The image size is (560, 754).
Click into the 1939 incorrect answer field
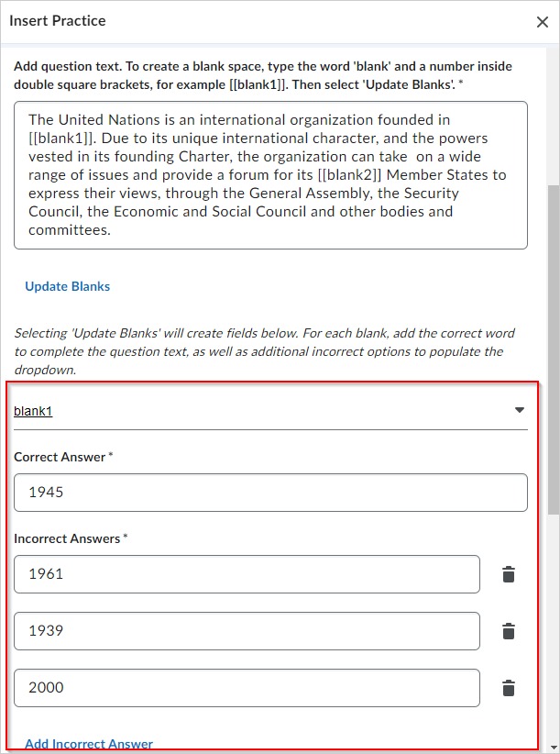coord(247,631)
